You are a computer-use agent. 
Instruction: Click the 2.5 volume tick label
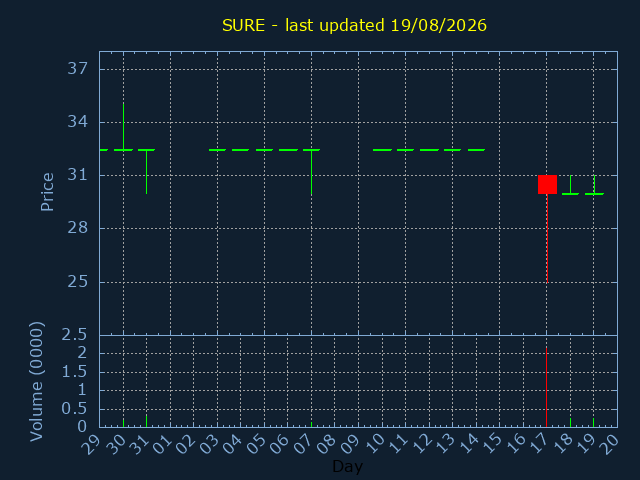(74, 335)
